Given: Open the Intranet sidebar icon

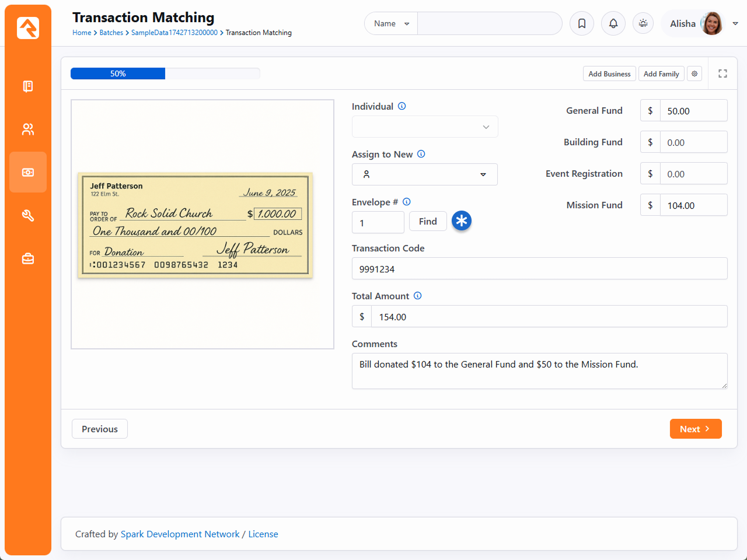Looking at the screenshot, I should (28, 86).
